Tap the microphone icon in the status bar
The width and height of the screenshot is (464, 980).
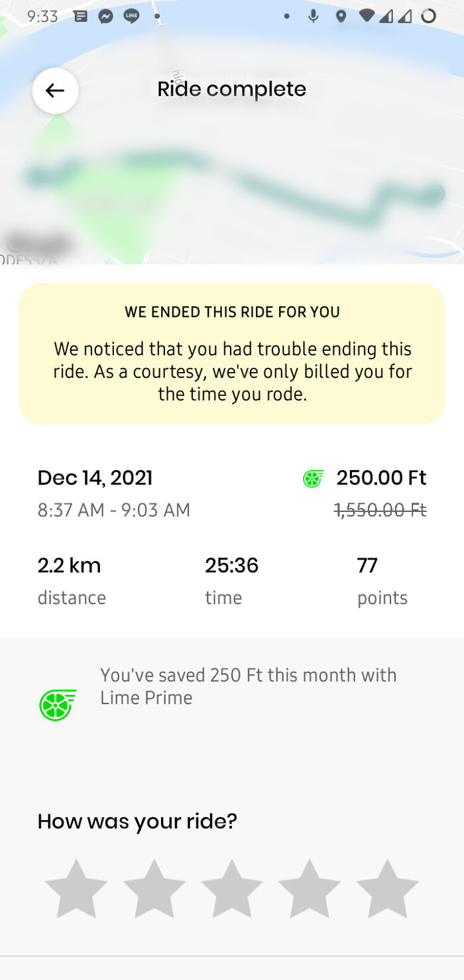tap(312, 15)
